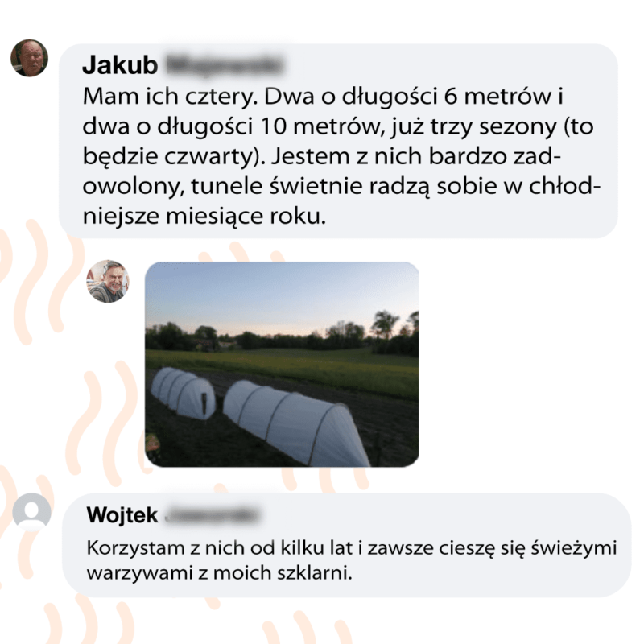
Task: Click the text "warzywami z moich szklarni."
Action: (x=219, y=573)
